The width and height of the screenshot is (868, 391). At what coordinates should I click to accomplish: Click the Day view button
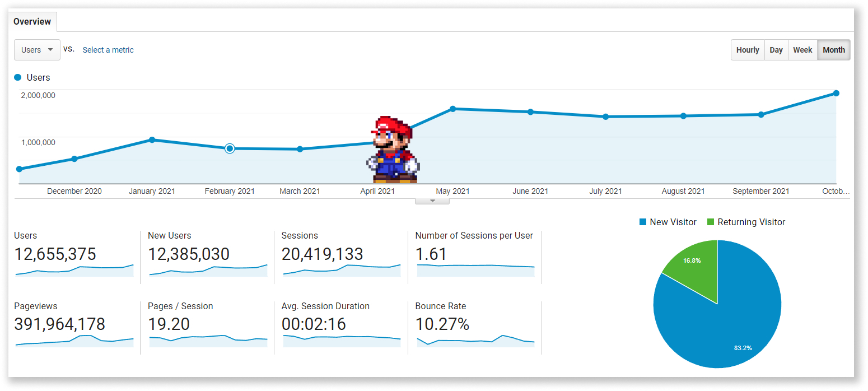[776, 50]
